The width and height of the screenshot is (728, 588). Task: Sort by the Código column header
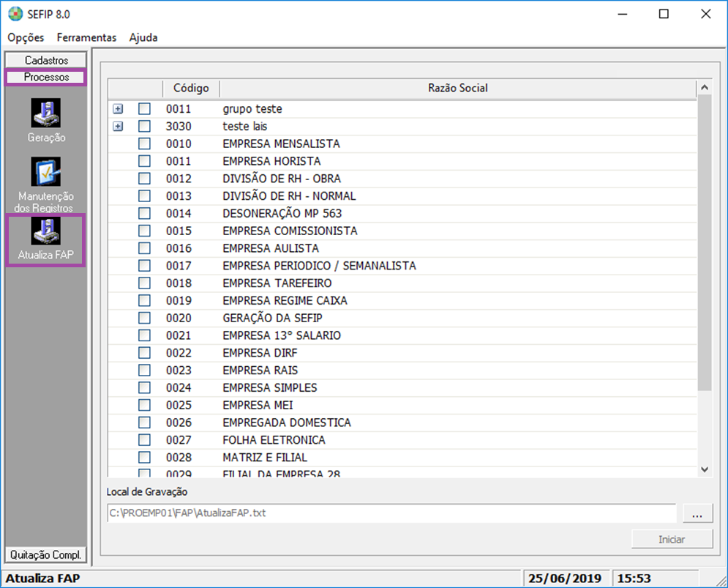tap(191, 89)
